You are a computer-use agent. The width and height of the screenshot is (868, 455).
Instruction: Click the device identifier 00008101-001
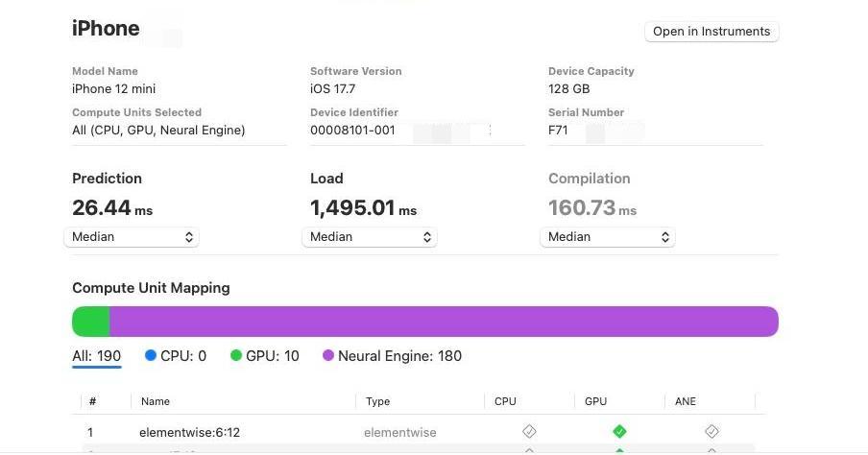(352, 131)
